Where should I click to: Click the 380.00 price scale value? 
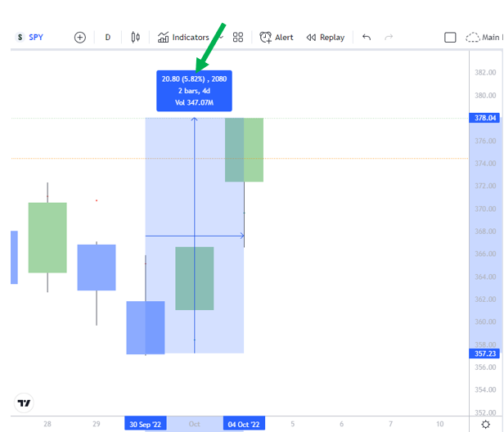[485, 96]
